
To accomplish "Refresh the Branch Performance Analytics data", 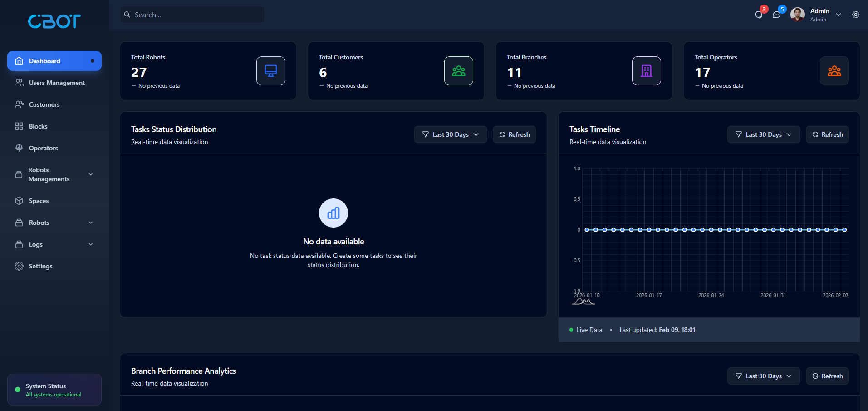I will click(x=827, y=376).
